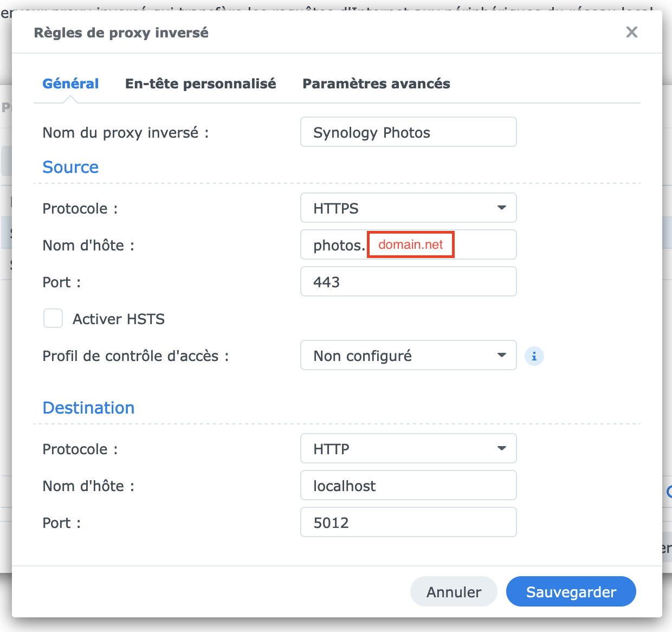
Task: Click the Annuler button
Action: click(454, 592)
